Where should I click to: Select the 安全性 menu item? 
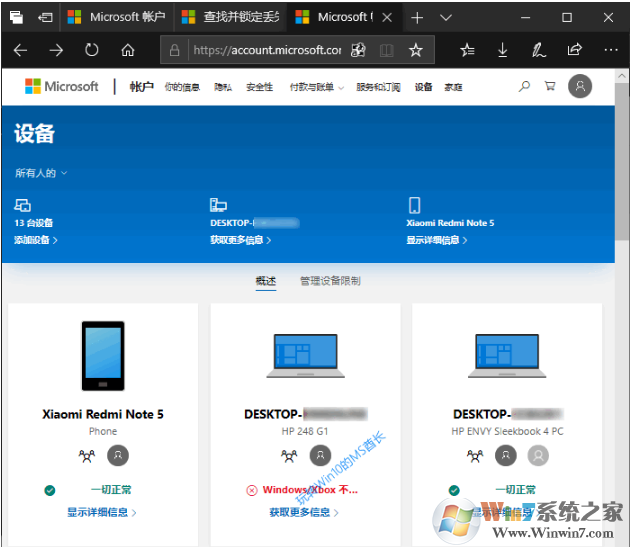[259, 87]
